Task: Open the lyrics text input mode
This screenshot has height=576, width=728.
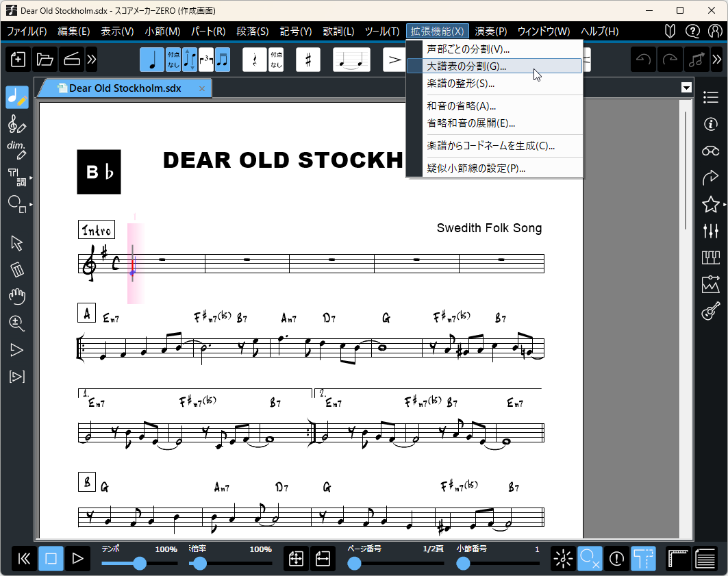Action: (x=17, y=177)
